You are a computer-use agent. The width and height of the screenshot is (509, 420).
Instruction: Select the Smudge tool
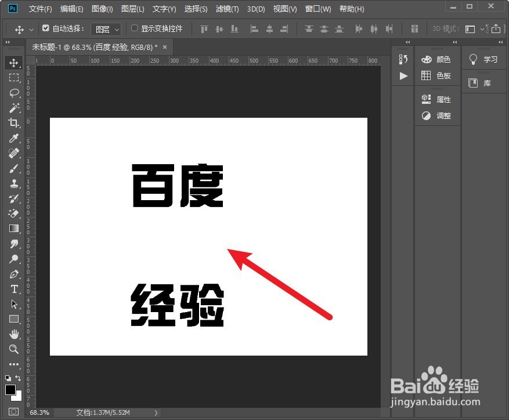(13, 244)
